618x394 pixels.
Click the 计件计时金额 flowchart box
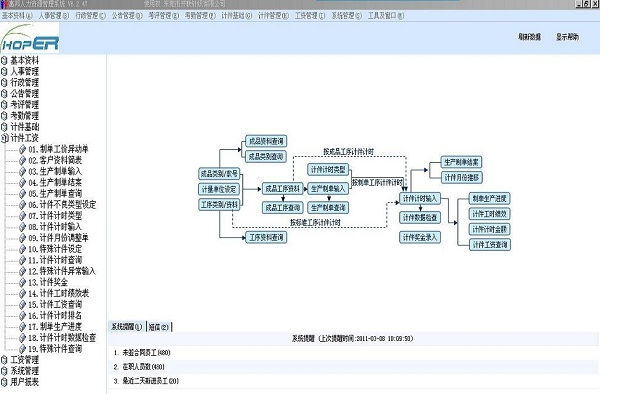[x=490, y=229]
